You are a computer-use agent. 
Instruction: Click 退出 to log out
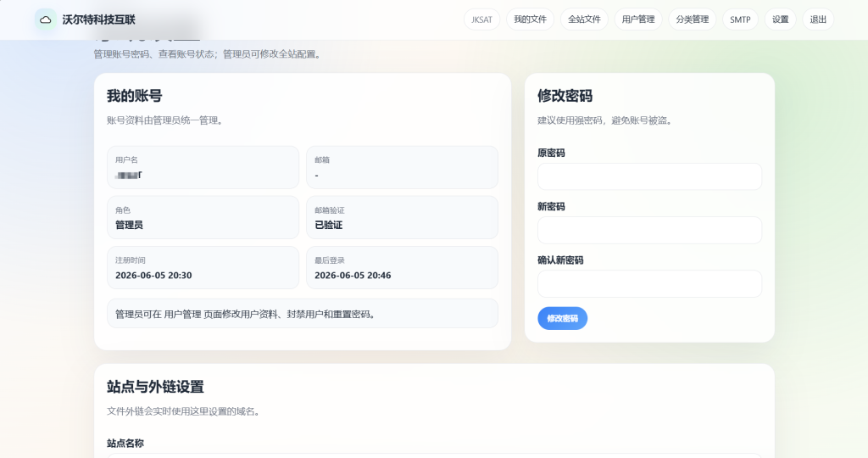(x=818, y=20)
